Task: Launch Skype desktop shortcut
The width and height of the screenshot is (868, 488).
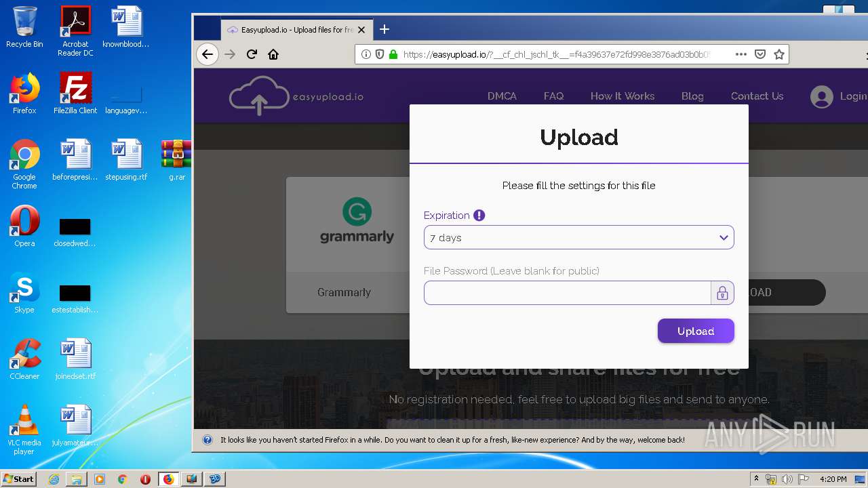Action: [24, 293]
